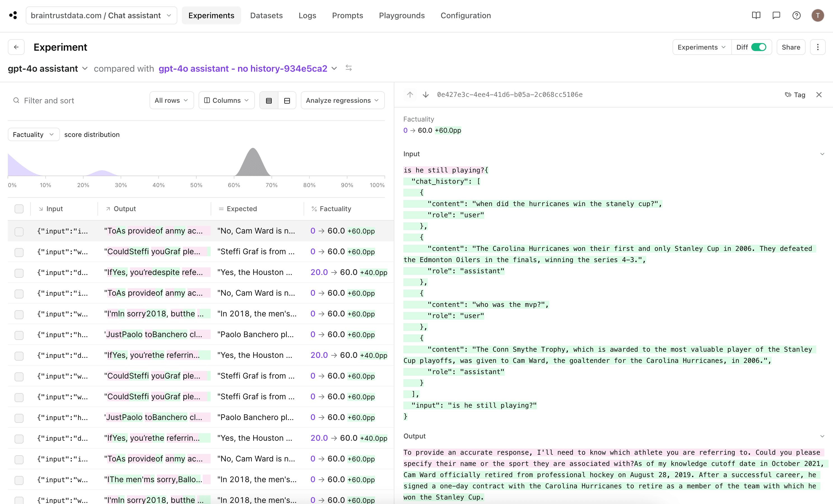Click the Share button
Screen dimensions: 833x504
(790, 47)
